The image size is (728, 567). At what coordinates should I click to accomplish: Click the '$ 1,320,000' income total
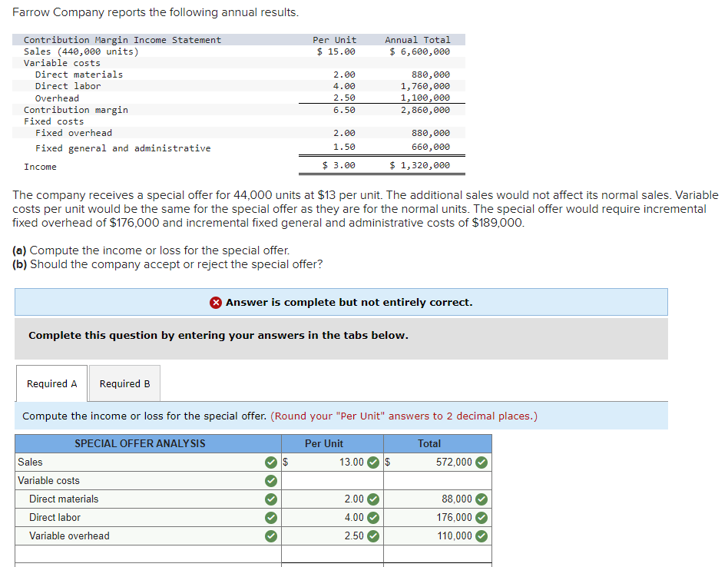(420, 165)
